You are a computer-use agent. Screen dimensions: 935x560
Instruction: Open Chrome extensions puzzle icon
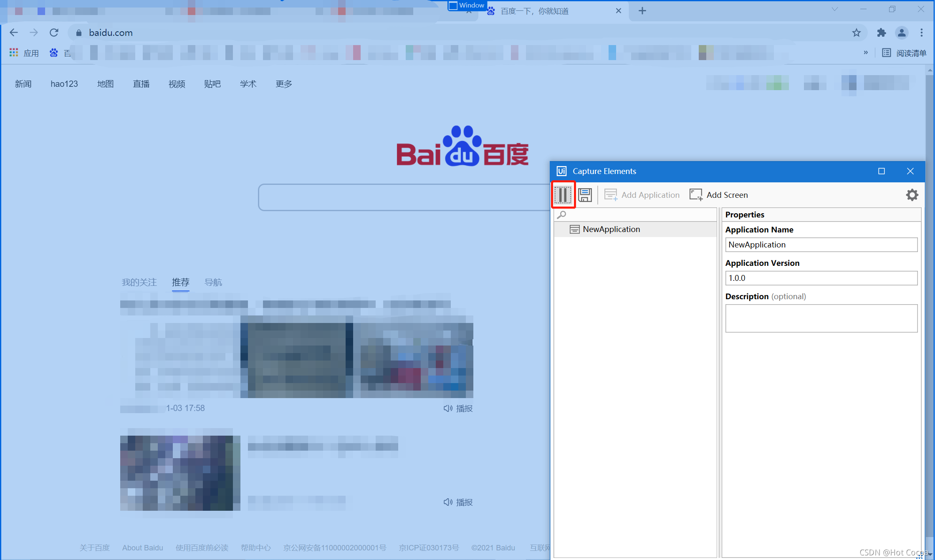(881, 33)
